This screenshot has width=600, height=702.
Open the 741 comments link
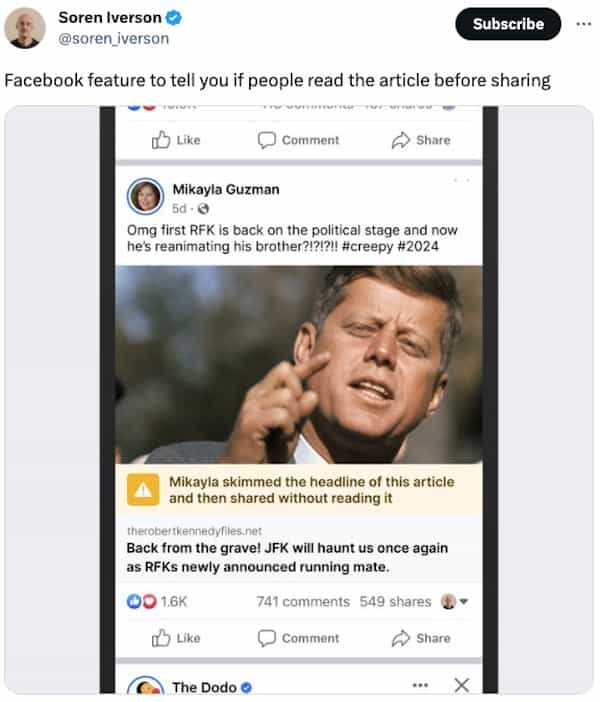tap(303, 602)
